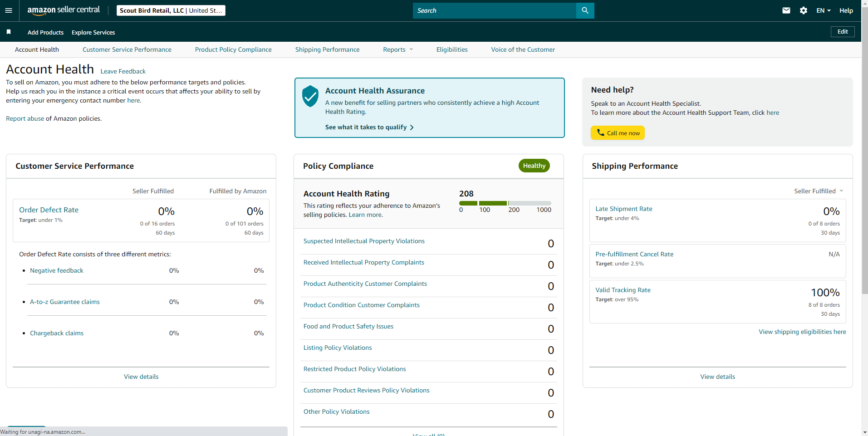Viewport: 868px width, 436px height.
Task: Open the Chargeback claims link
Action: click(57, 333)
